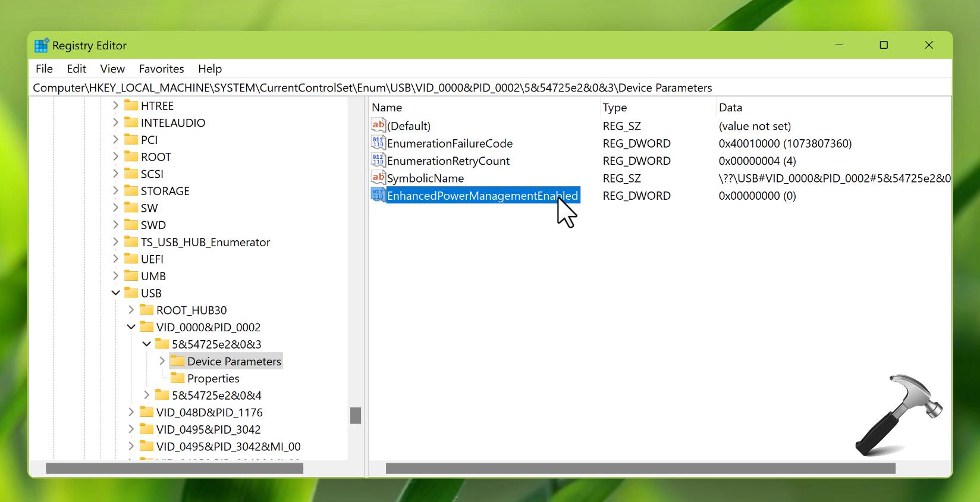Viewport: 980px width, 502px height.
Task: Open the Favorites menu
Action: click(161, 69)
